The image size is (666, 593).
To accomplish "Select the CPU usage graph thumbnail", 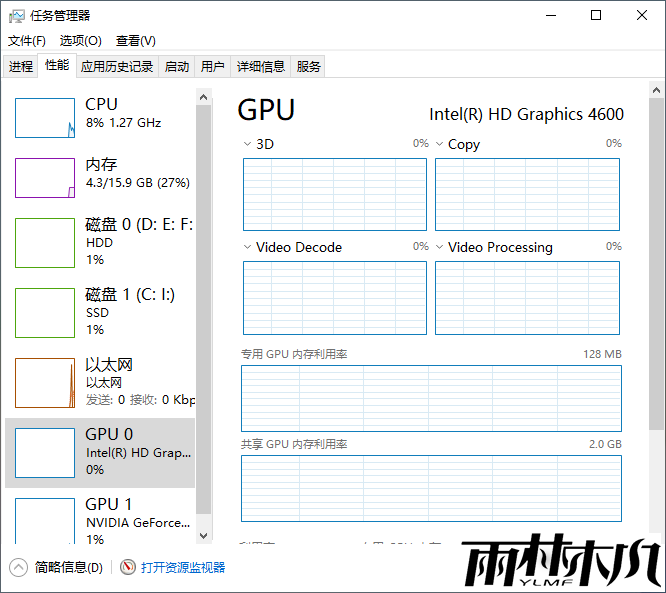I will pyautogui.click(x=45, y=118).
